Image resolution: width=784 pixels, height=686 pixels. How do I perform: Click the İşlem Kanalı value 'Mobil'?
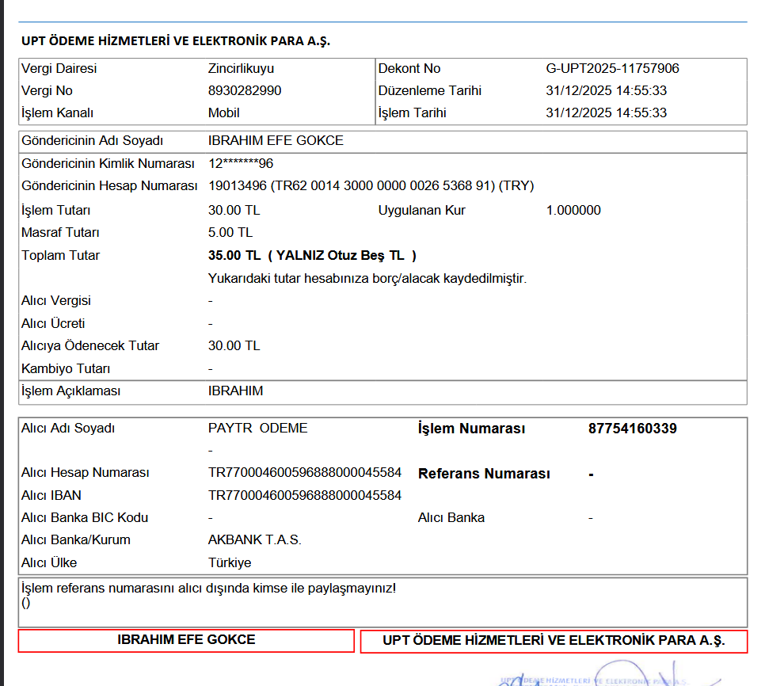223,113
